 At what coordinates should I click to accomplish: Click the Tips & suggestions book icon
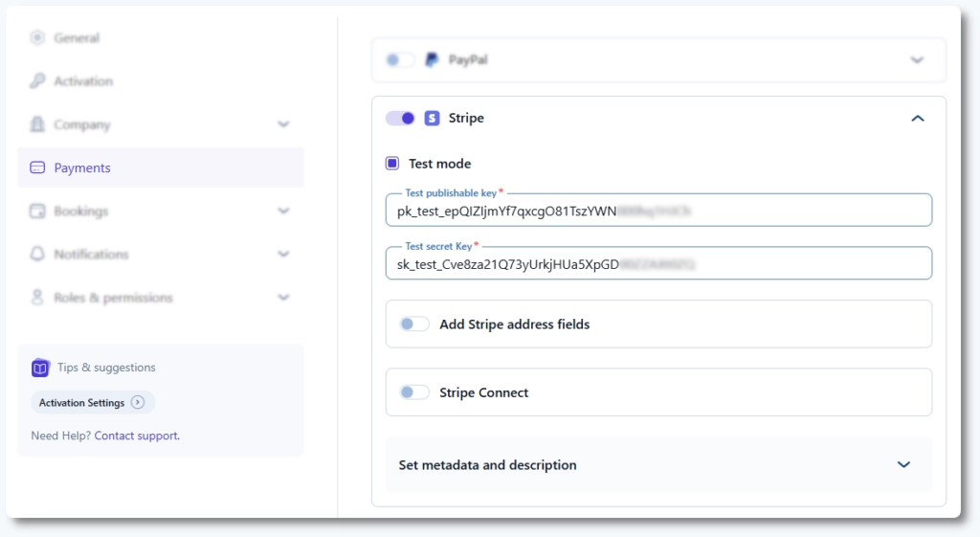point(40,368)
